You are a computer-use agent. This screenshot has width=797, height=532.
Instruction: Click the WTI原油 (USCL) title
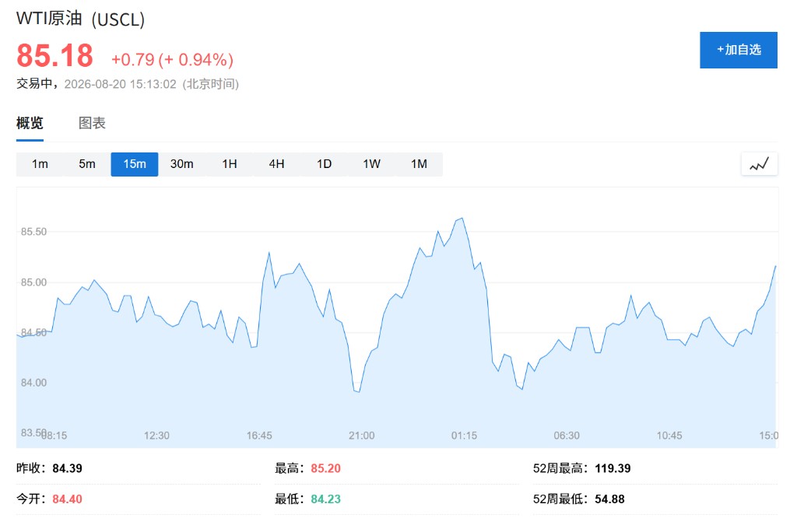pyautogui.click(x=80, y=19)
